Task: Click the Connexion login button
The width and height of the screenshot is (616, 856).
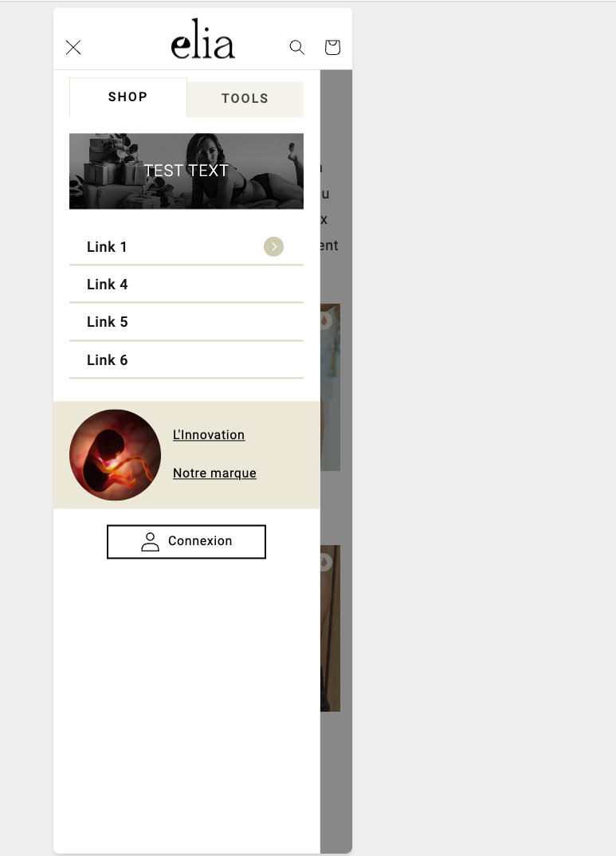Action: [186, 541]
